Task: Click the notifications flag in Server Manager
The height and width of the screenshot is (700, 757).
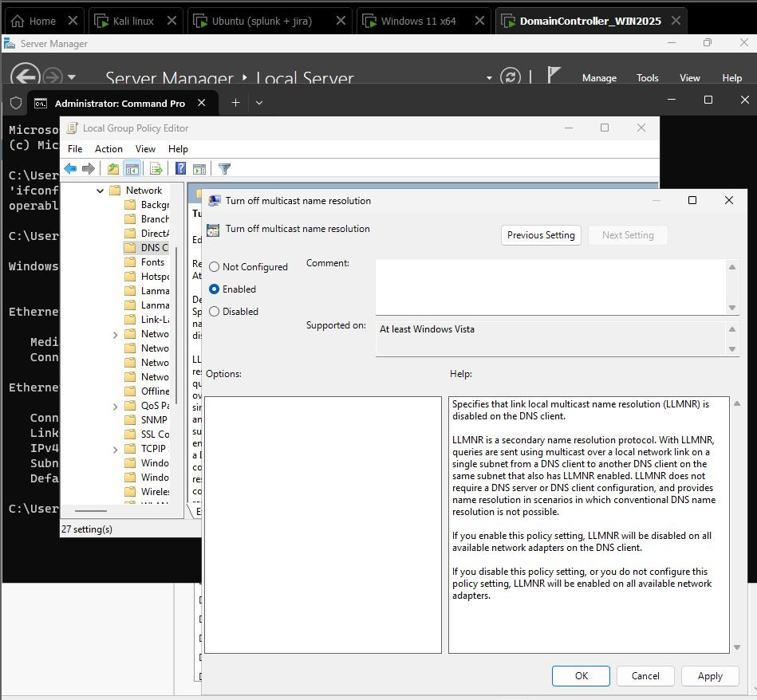Action: tap(554, 75)
